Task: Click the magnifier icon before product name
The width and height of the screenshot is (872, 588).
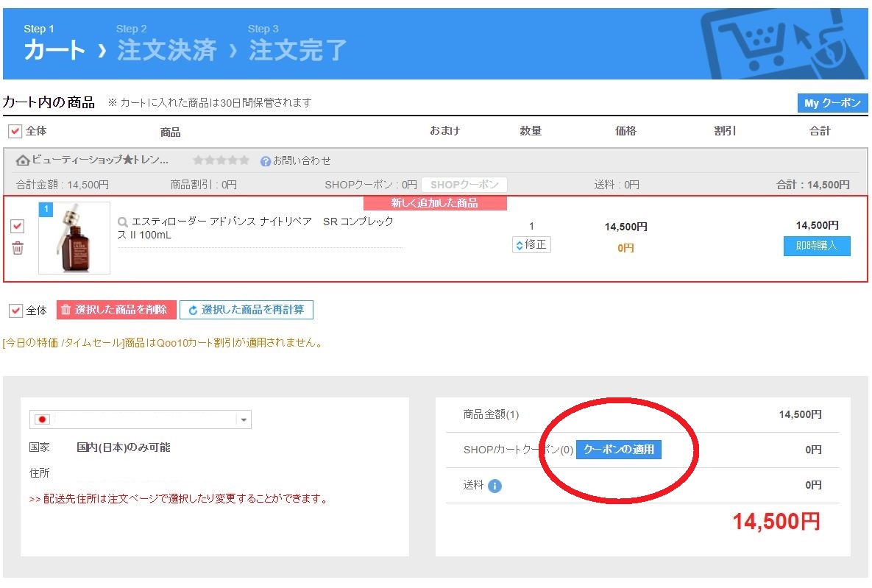Action: 123,222
